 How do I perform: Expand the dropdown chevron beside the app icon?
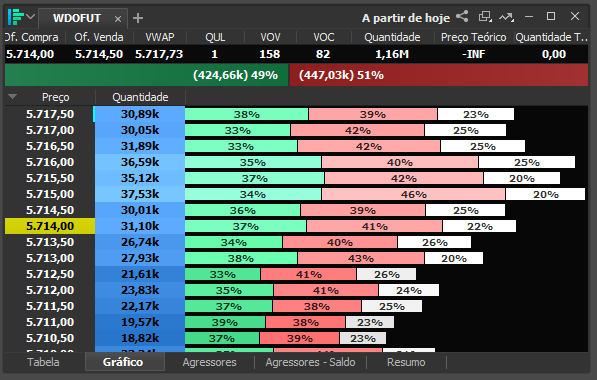(30, 17)
